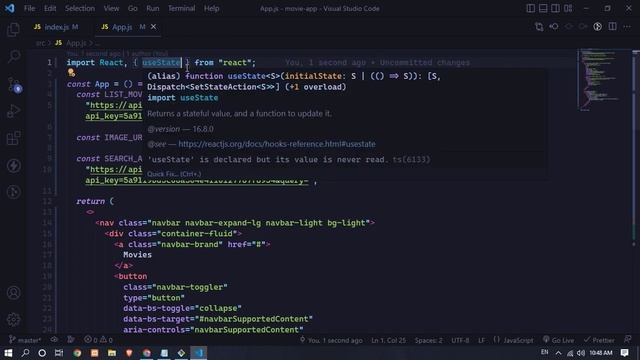Open the Run and Debug view
Viewport: 640px width, 360px height.
coord(13,111)
